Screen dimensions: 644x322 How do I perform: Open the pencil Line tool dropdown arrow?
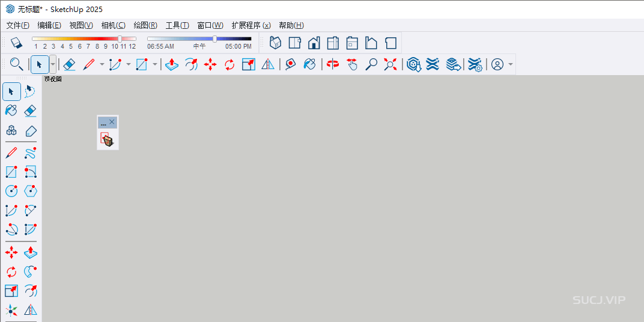pos(102,64)
